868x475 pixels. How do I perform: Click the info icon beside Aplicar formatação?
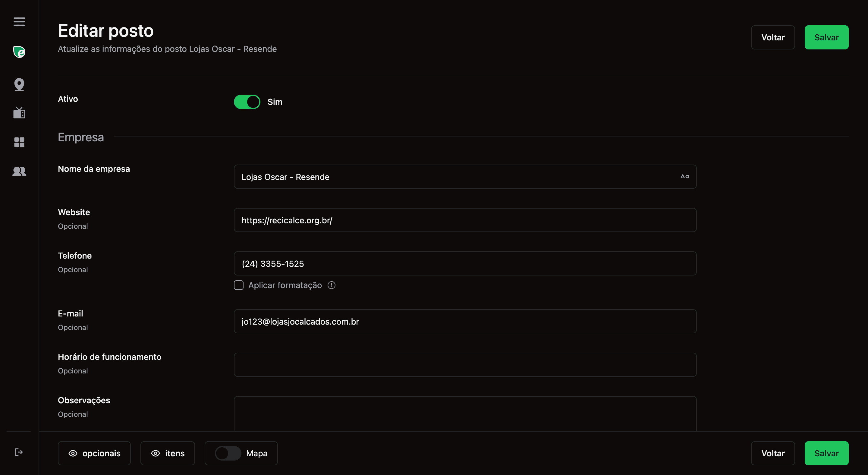(332, 285)
